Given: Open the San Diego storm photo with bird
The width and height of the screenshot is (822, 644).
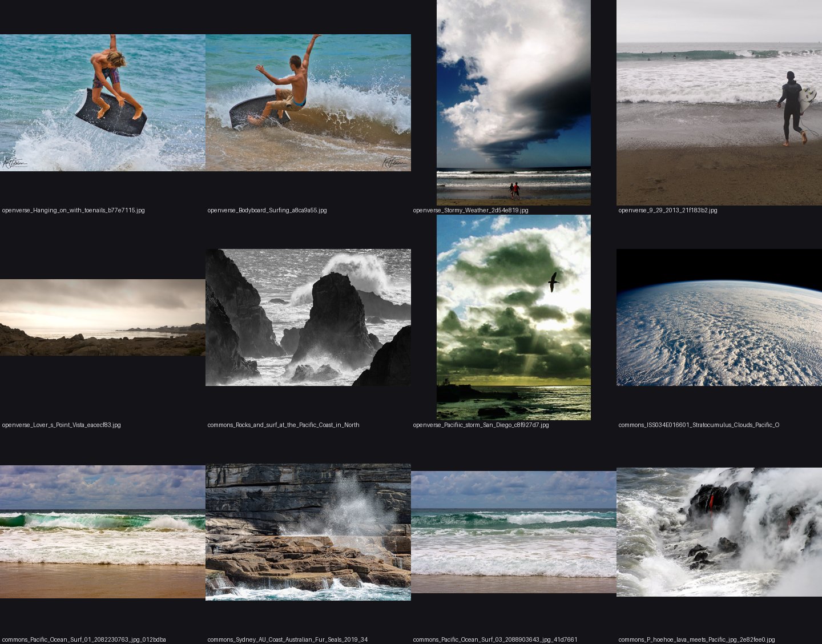Looking at the screenshot, I should [x=514, y=317].
